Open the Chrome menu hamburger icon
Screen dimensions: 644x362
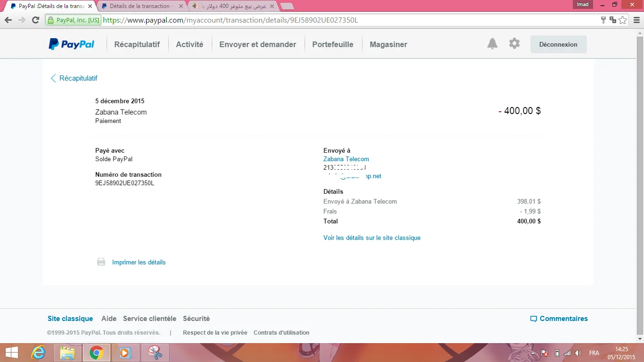[x=636, y=20]
